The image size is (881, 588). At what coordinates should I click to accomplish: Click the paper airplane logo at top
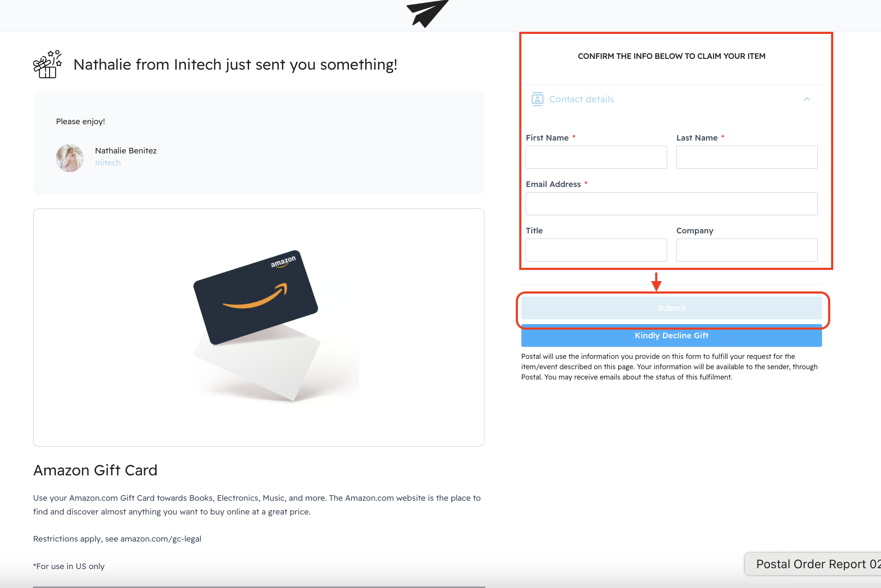click(427, 13)
